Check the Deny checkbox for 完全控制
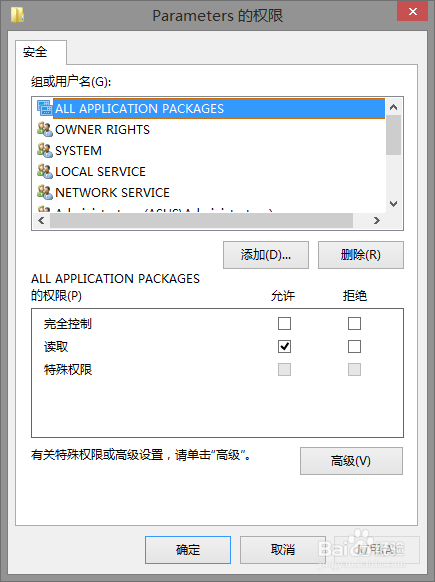Image resolution: width=435 pixels, height=582 pixels. pyautogui.click(x=354, y=323)
